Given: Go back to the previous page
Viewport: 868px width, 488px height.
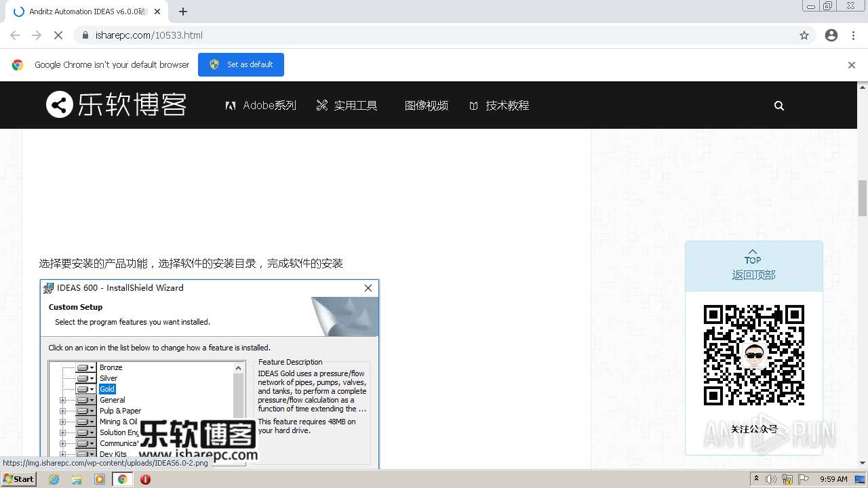Looking at the screenshot, I should pyautogui.click(x=15, y=35).
